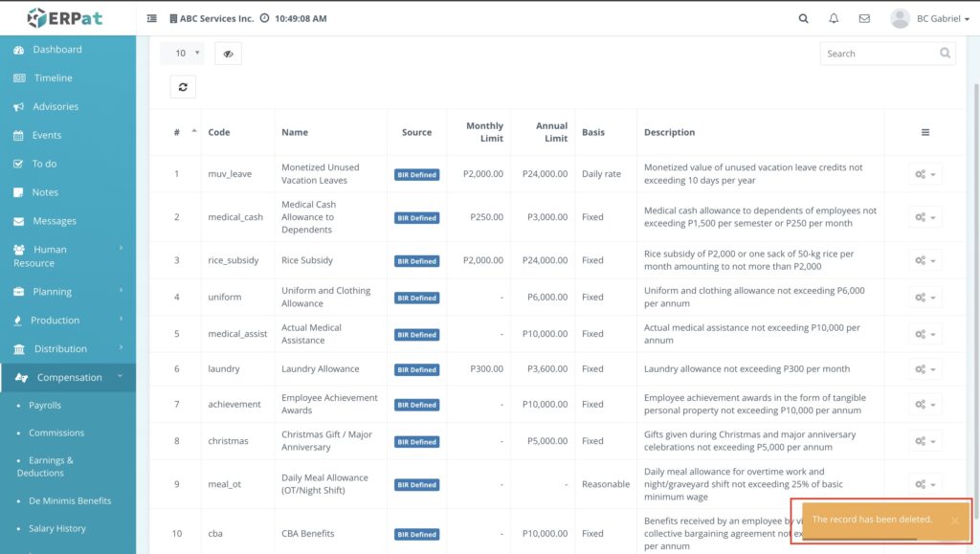Click the ERPat logo
This screenshot has width=980, height=554.
[65, 17]
